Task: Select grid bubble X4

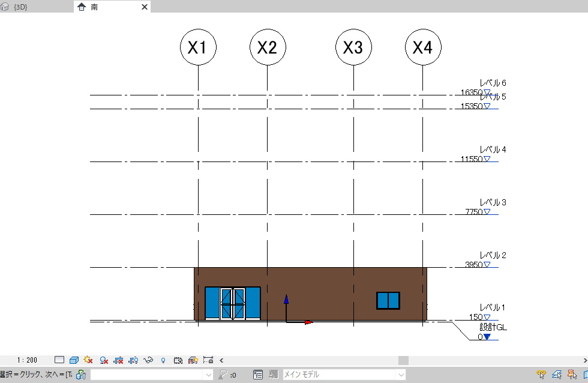Action: 423,47
